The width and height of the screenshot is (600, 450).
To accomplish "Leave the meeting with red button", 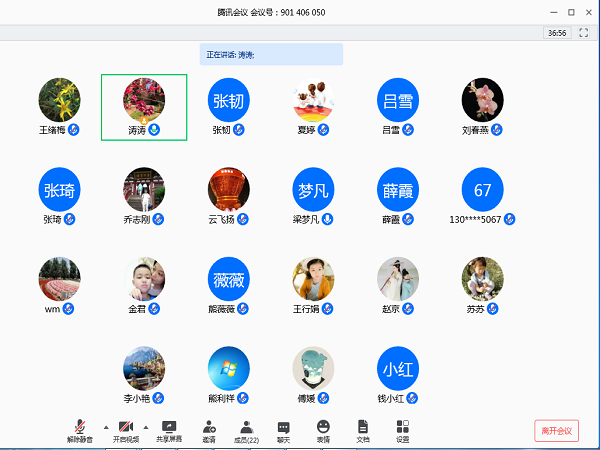I will 556,431.
